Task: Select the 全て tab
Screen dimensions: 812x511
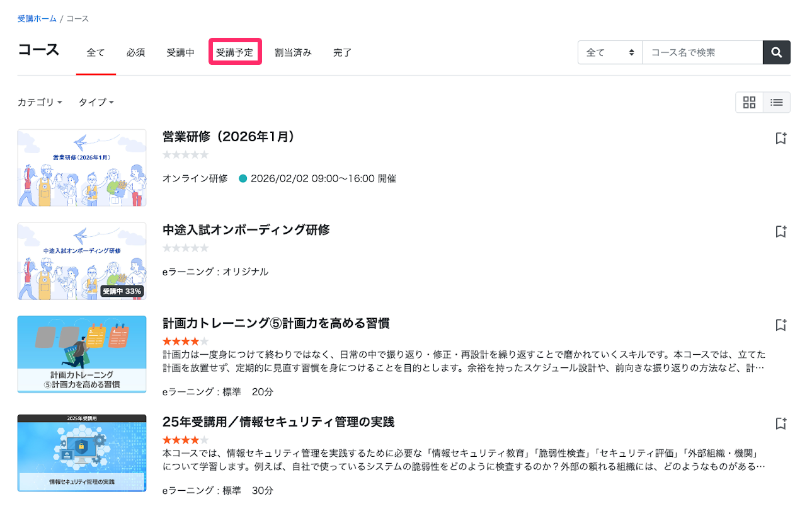Action: (96, 53)
